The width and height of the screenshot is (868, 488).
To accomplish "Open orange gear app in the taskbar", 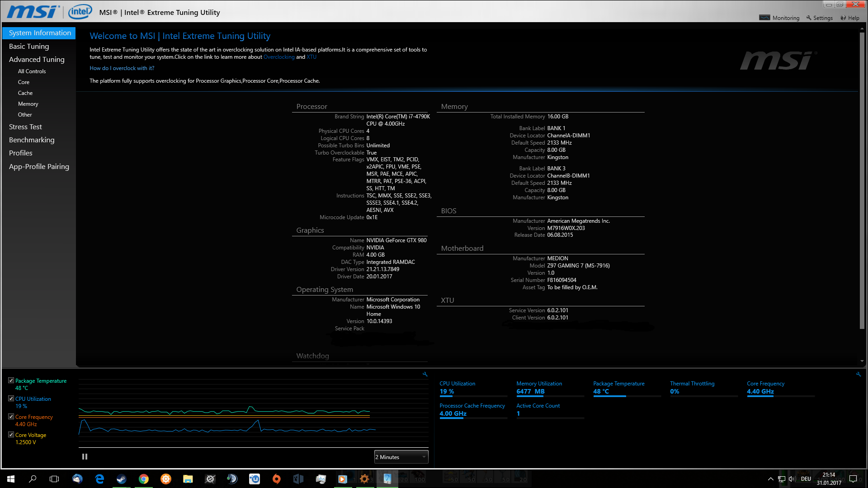I will click(365, 479).
